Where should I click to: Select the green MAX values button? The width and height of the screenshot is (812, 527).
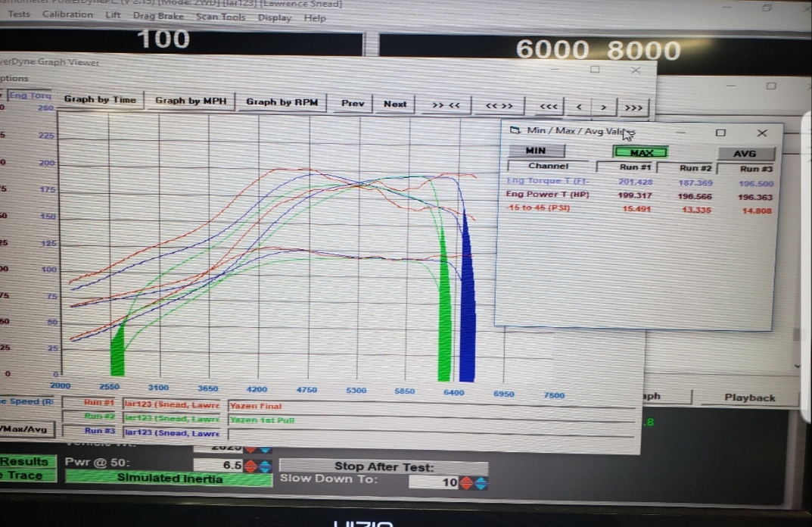pos(640,152)
